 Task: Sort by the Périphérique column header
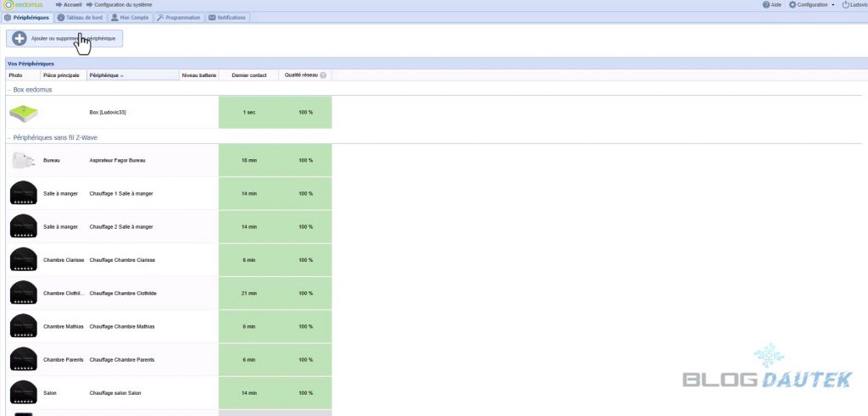106,75
